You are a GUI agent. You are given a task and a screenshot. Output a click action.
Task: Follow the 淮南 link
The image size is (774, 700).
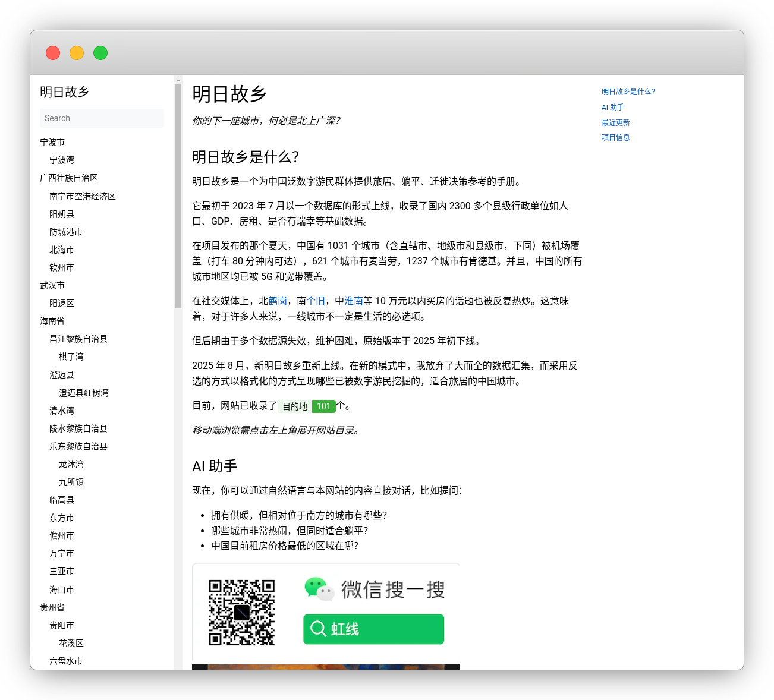click(354, 301)
